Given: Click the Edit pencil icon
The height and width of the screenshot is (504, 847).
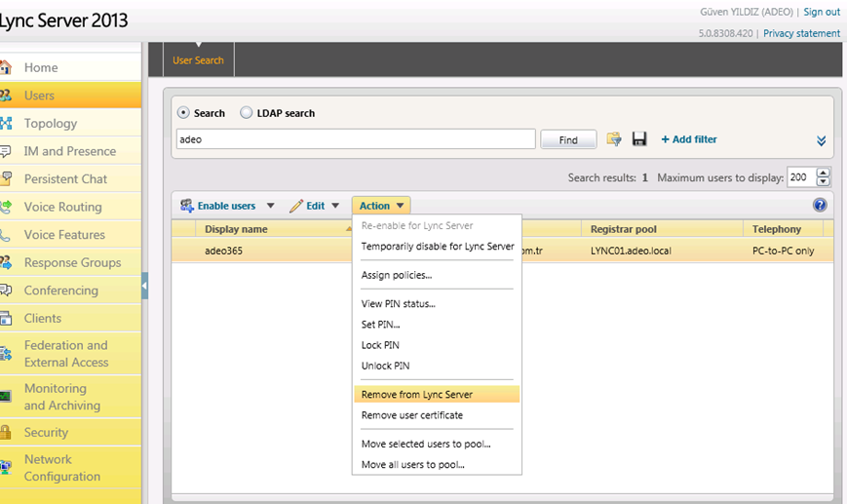Looking at the screenshot, I should pos(296,206).
